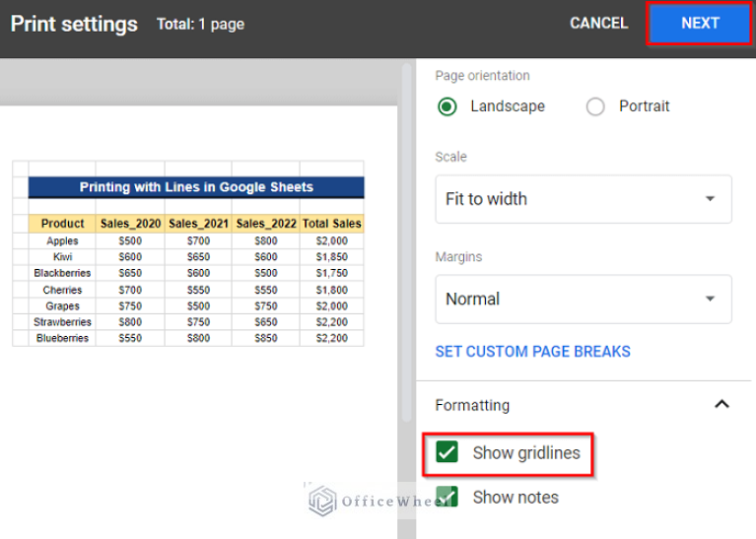
Task: Click the blue NEXT button
Action: (700, 24)
